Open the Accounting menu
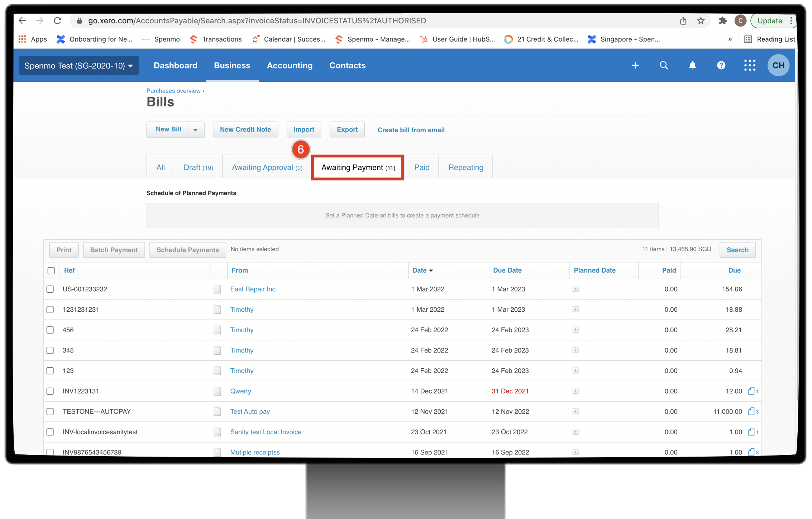Viewport: 812px width, 519px height. point(290,65)
